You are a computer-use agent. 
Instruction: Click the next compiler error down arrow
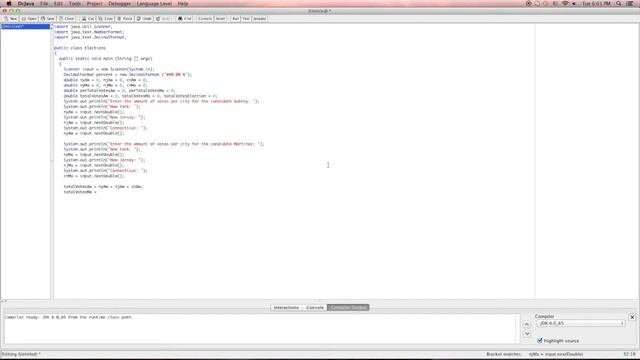pyautogui.click(x=527, y=334)
